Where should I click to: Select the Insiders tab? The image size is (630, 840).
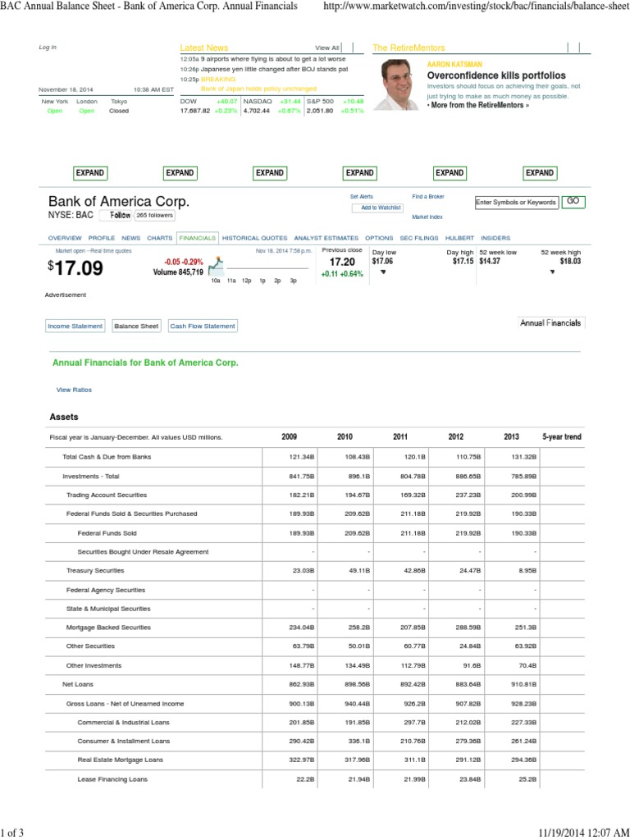[x=495, y=238]
